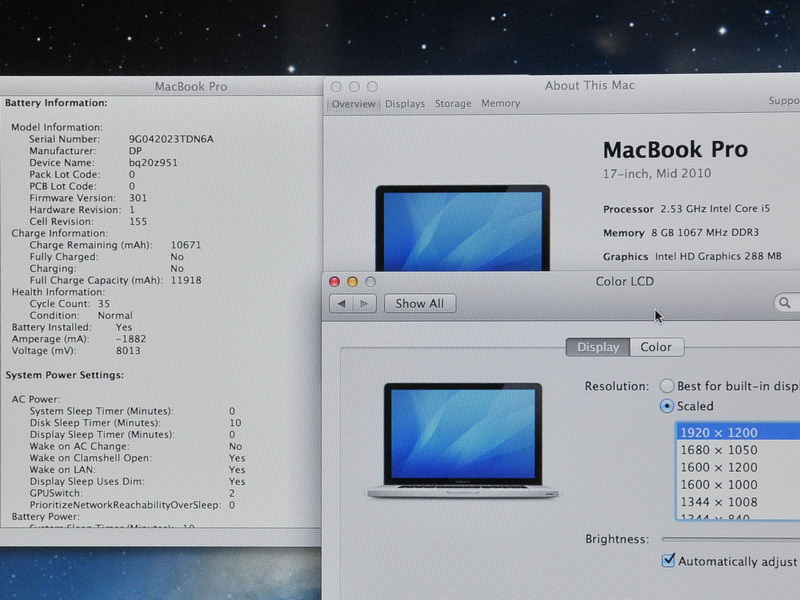Click the 17-inch, Mid 2010 model text
This screenshot has height=600, width=800.
point(657,173)
